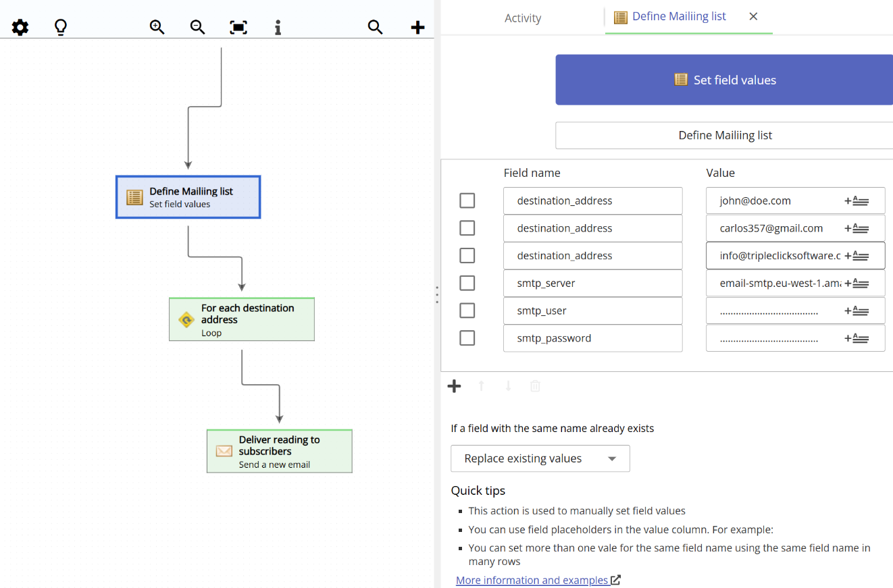The image size is (893, 588).
Task: Check the john@doe.com row checkbox
Action: pyautogui.click(x=467, y=201)
